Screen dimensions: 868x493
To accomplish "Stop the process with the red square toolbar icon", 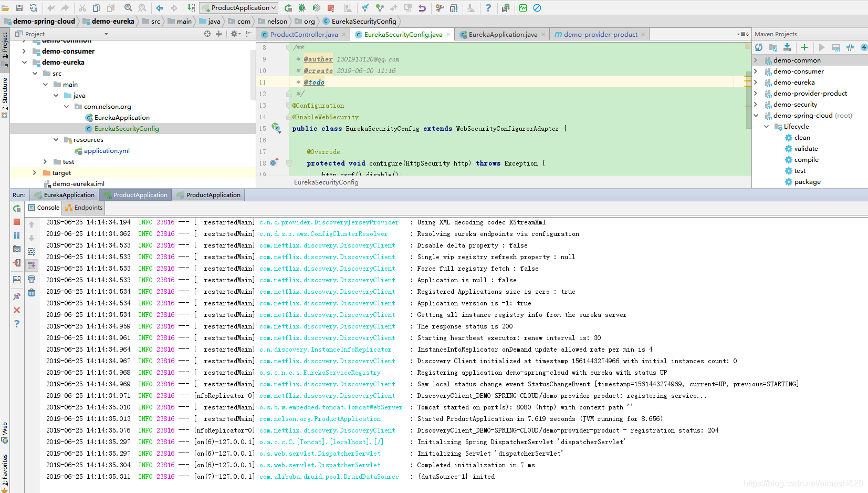I will pos(331,8).
